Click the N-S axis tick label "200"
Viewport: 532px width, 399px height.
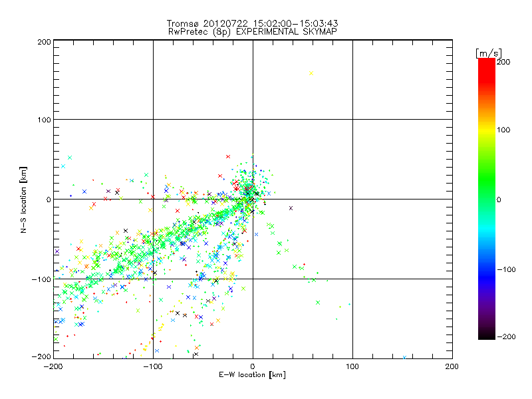tap(44, 42)
